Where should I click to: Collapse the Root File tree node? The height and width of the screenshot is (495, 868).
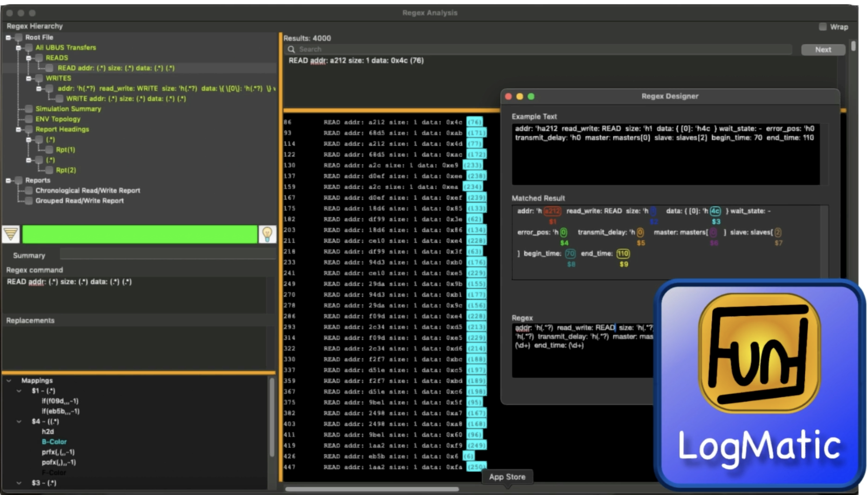click(x=8, y=37)
